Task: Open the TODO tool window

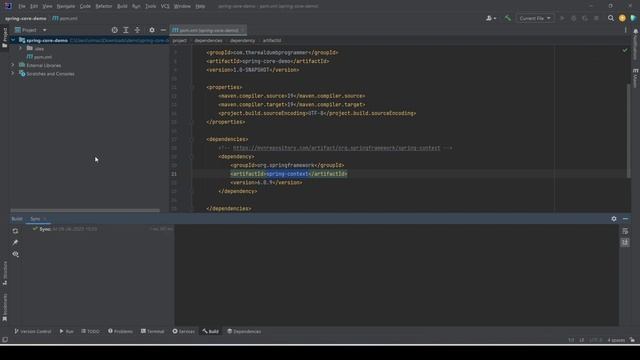Action: pyautogui.click(x=90, y=331)
